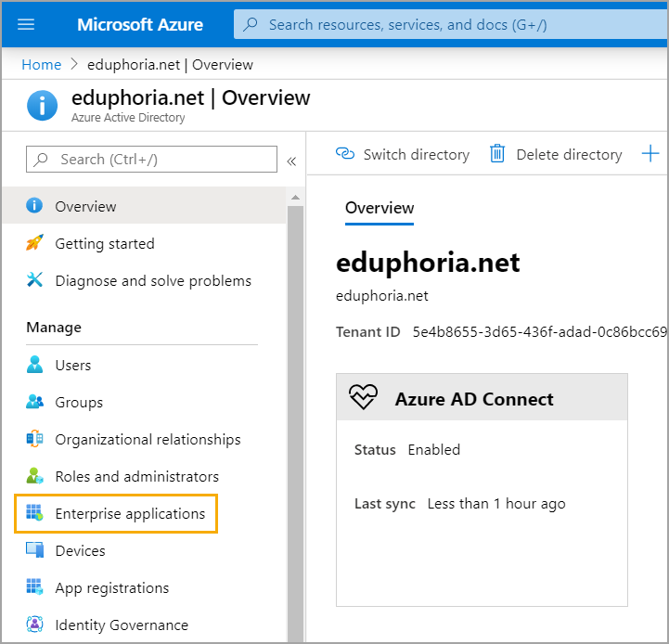Click the plus icon in the toolbar
669x644 pixels.
(x=650, y=153)
